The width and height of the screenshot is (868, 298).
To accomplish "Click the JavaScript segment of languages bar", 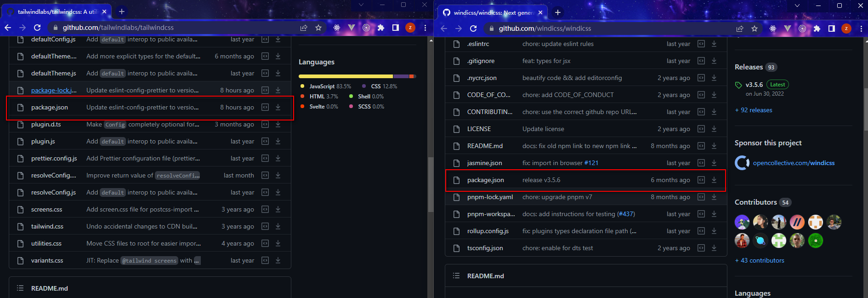I will click(346, 76).
